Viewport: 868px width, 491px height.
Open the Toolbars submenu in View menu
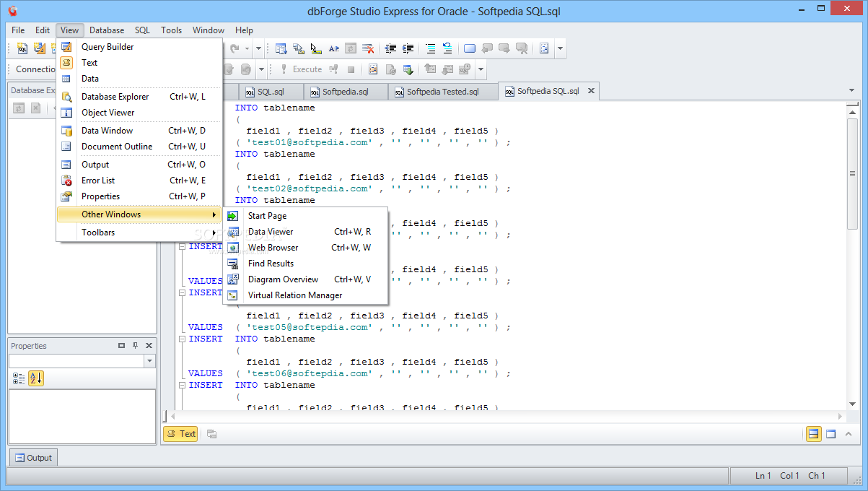139,233
